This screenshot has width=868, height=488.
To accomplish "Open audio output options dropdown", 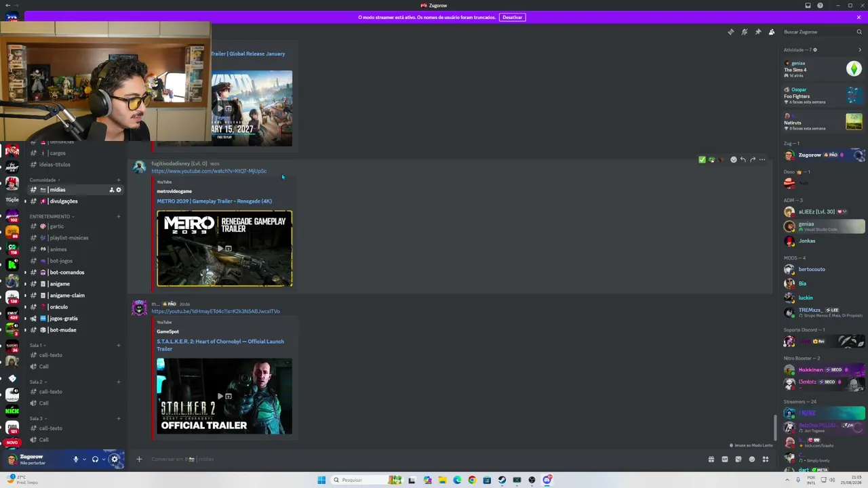I will point(103,459).
